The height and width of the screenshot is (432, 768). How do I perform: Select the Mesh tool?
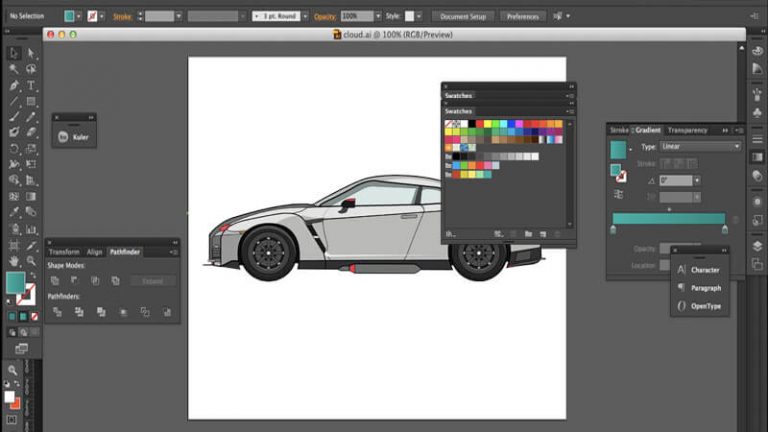[x=14, y=196]
